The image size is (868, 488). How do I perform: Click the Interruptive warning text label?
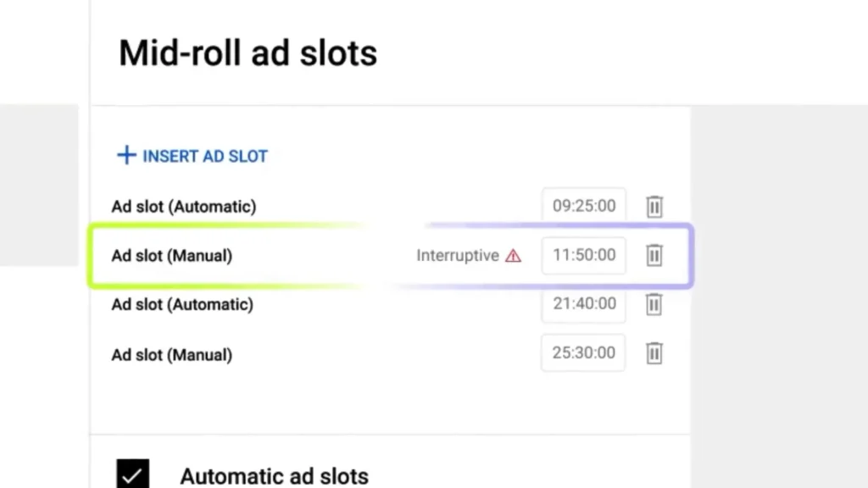point(458,256)
